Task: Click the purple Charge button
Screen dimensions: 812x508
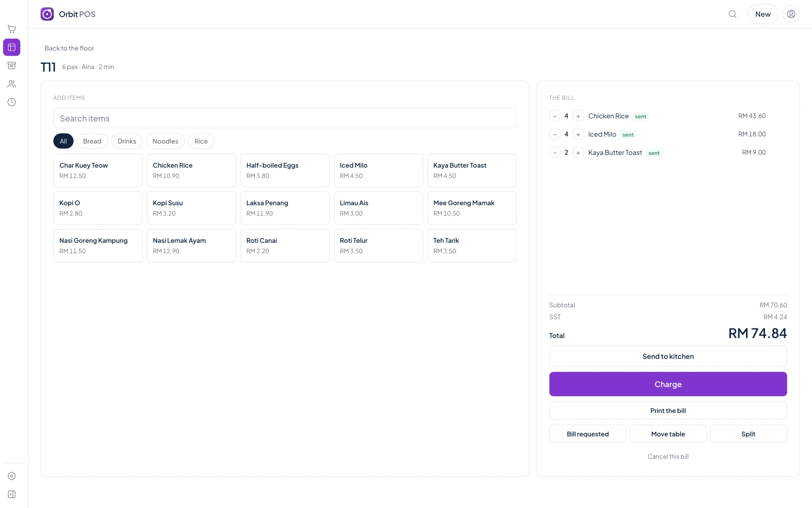Action: [668, 384]
